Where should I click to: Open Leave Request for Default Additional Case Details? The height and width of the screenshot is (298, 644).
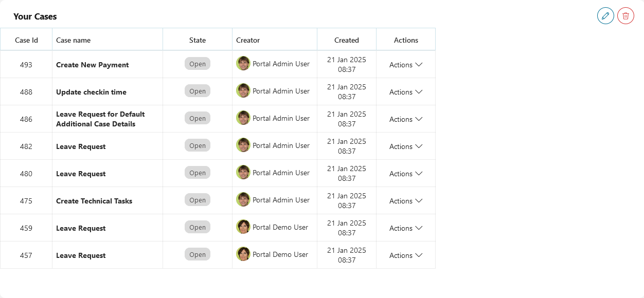click(x=100, y=119)
